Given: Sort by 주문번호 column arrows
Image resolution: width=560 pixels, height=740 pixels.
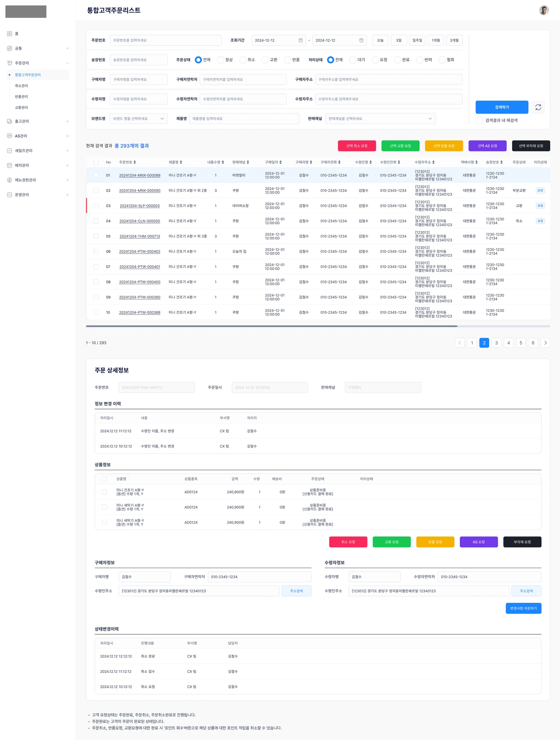Looking at the screenshot, I should [x=135, y=162].
